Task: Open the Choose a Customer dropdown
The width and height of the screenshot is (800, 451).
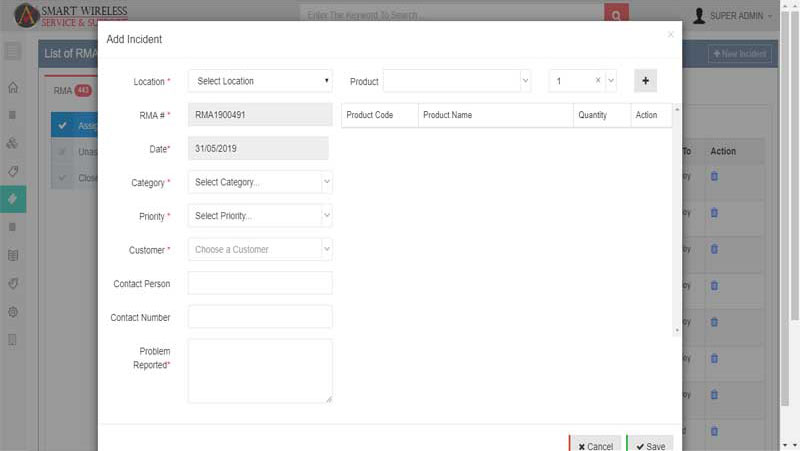Action: 260,250
